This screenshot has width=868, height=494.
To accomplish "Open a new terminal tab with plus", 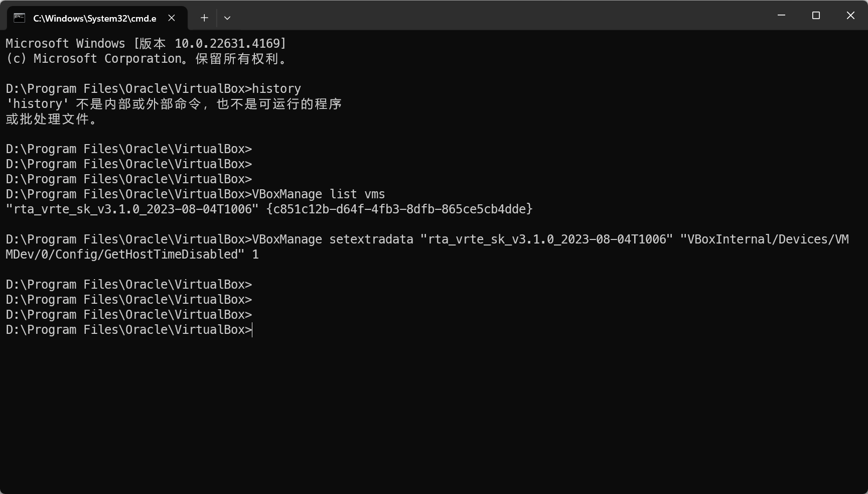I will click(204, 18).
